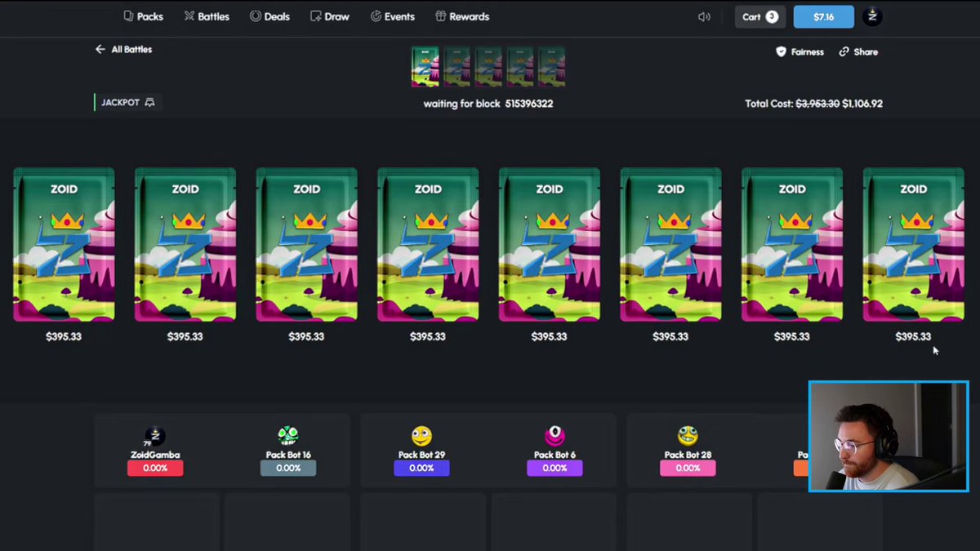The width and height of the screenshot is (980, 551).
Task: Open the profile avatar menu in header
Action: click(872, 16)
